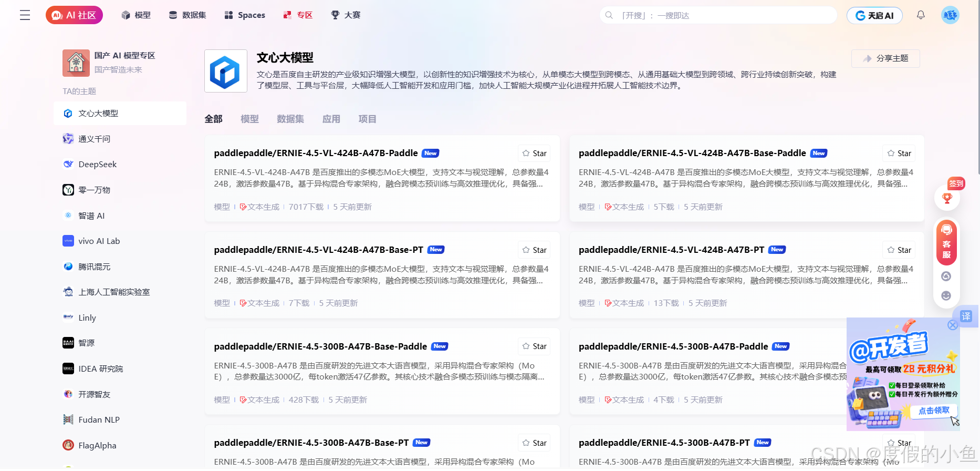Star ERNIE-4.5-VL-424B-A47B-PT model

899,250
